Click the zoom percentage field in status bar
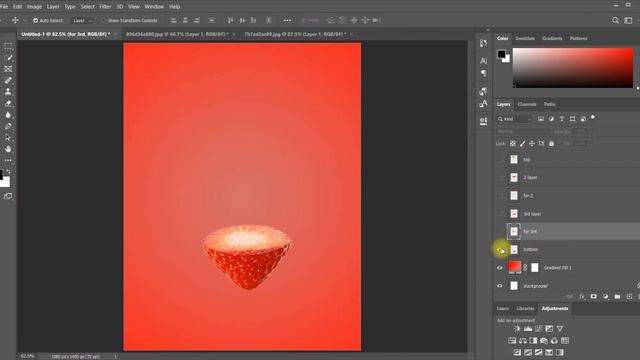The width and height of the screenshot is (640, 360). point(28,356)
